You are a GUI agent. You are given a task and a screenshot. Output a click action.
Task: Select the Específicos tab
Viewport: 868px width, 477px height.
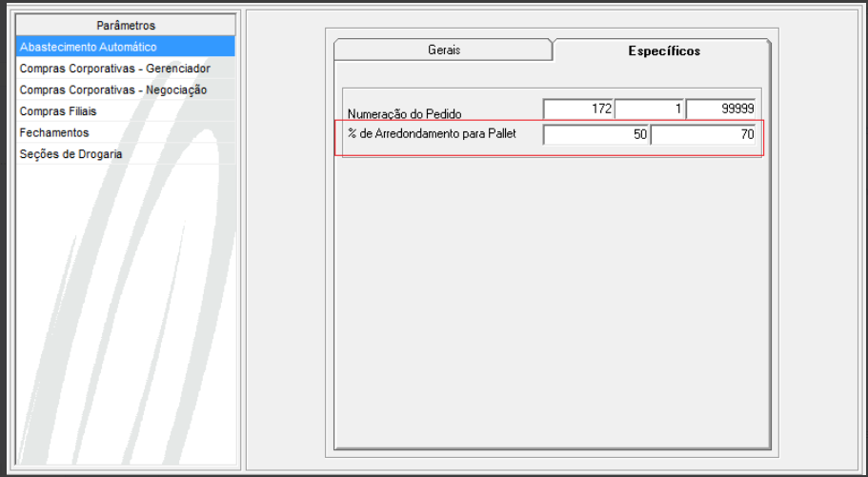tap(663, 50)
